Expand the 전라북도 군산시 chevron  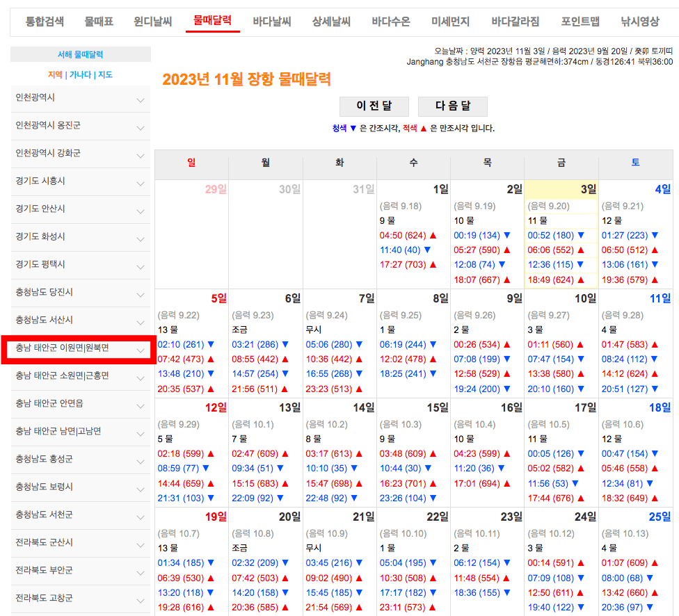[141, 545]
